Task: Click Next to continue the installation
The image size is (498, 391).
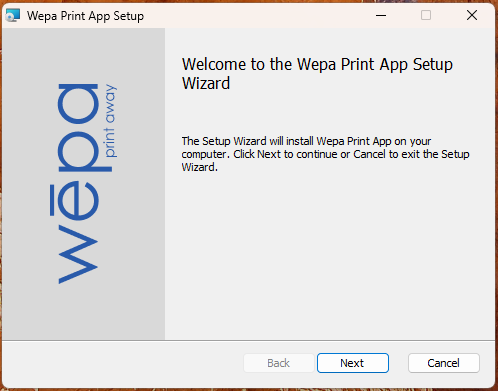Action: 353,363
